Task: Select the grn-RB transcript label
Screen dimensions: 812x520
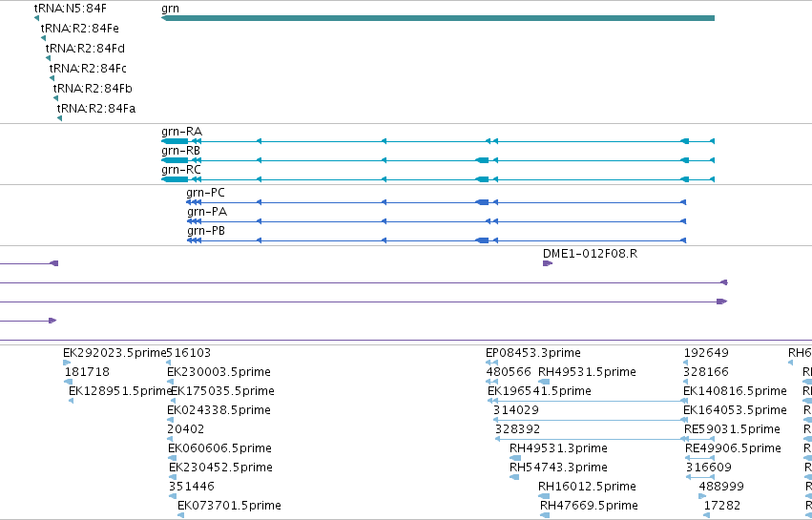Action: (x=180, y=151)
